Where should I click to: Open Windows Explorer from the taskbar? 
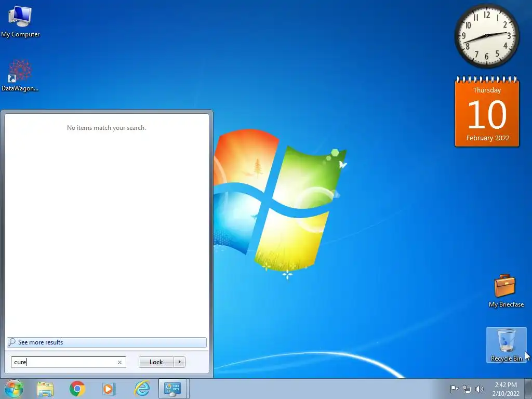click(x=45, y=389)
